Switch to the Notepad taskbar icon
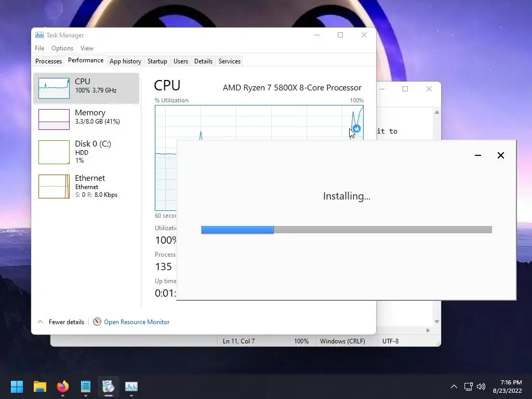Viewport: 532px width, 399px height. pyautogui.click(x=86, y=387)
